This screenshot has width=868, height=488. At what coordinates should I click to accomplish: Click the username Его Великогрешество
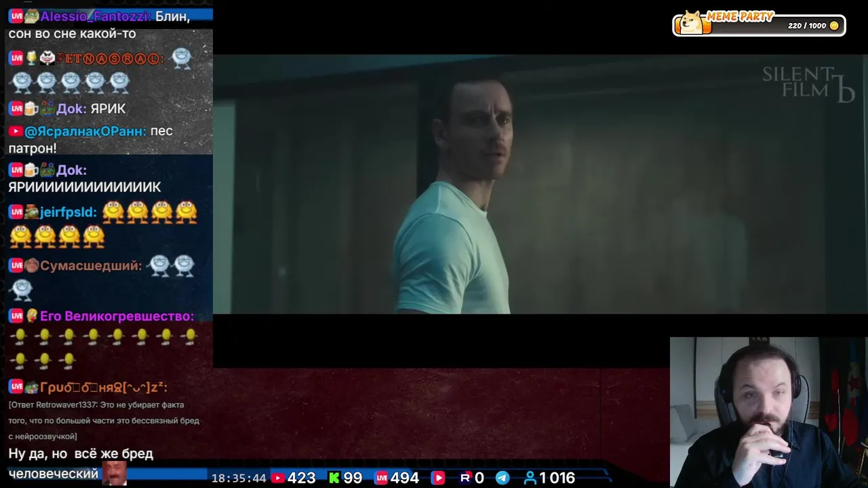point(117,316)
